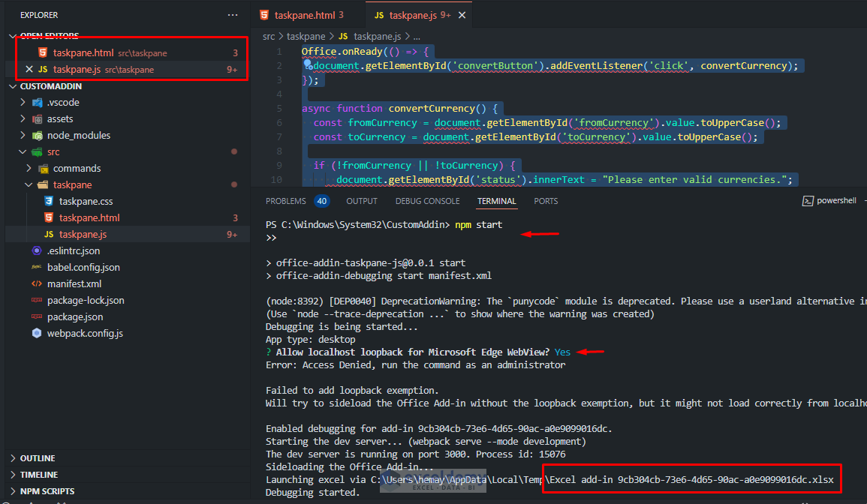Click the webpack icon beside webpack.config.js
The image size is (867, 504).
37,333
